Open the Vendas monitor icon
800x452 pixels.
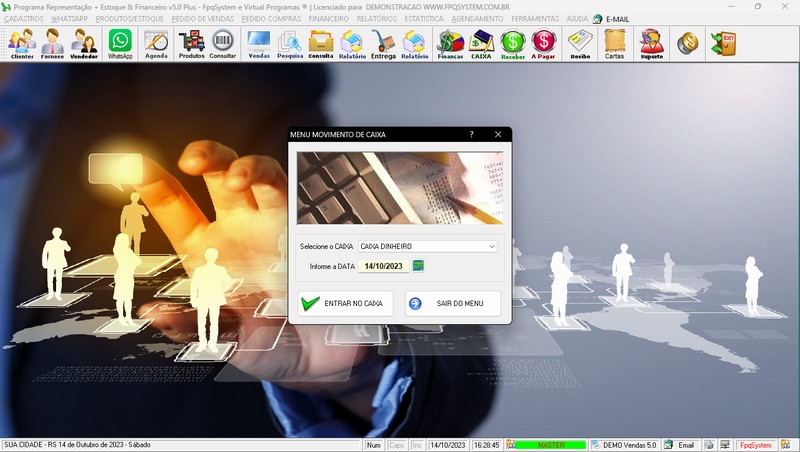(x=259, y=44)
